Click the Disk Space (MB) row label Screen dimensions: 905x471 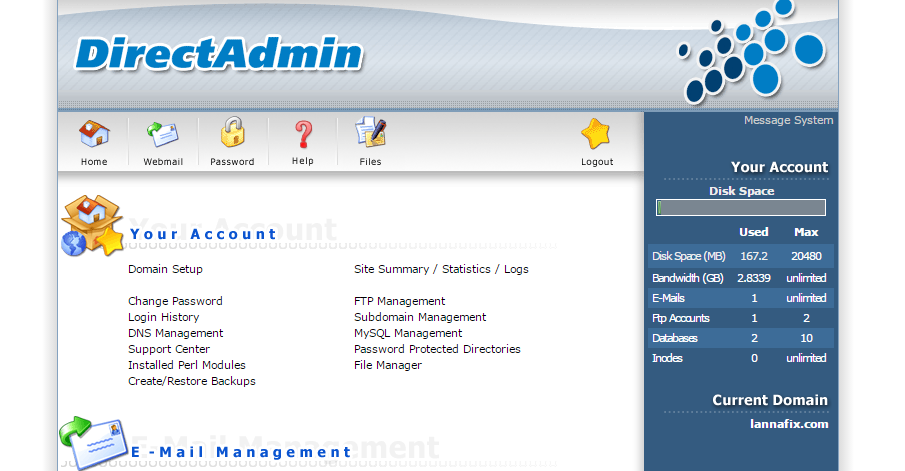689,256
